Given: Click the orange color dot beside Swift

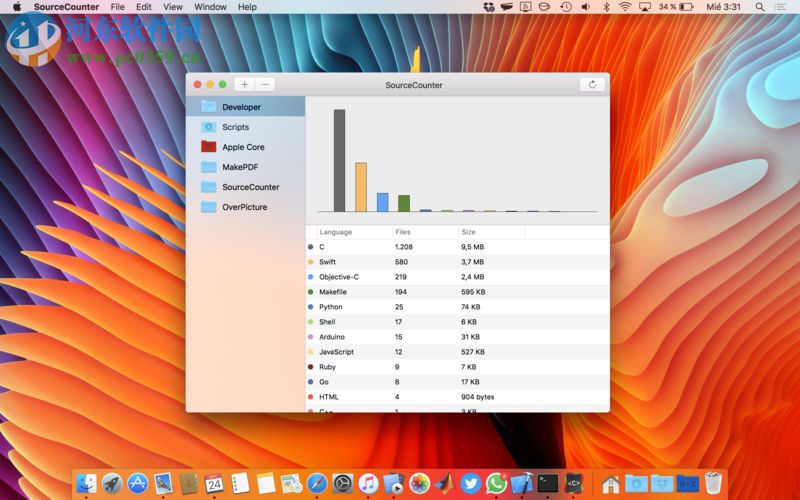Looking at the screenshot, I should [x=310, y=262].
